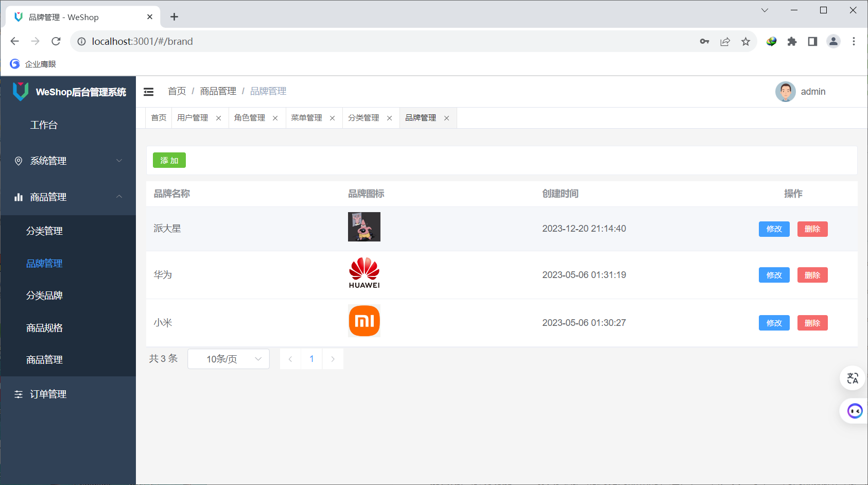The image size is (868, 485).
Task: Click the bookmark star icon
Action: tap(745, 41)
